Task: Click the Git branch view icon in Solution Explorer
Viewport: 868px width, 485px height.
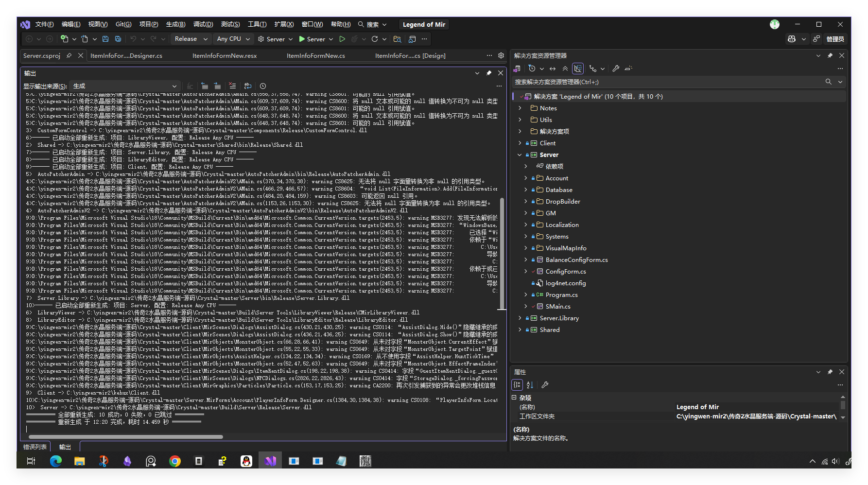Action: [592, 69]
